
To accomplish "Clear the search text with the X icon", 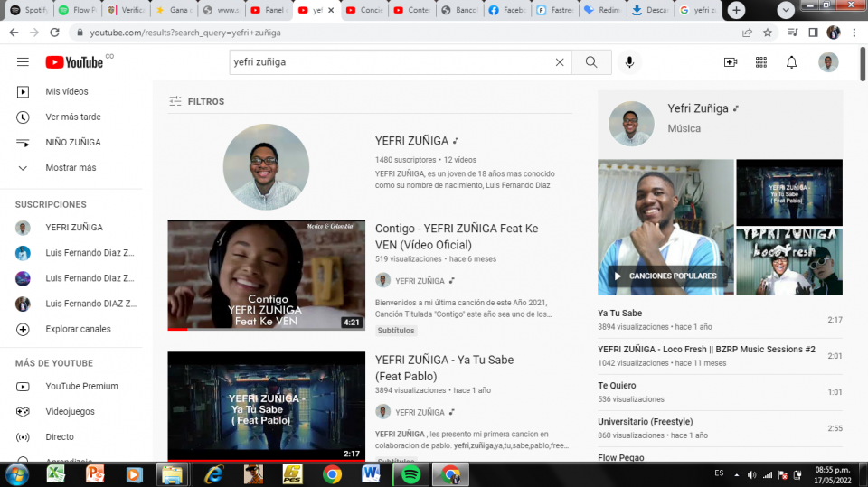I will pos(560,62).
